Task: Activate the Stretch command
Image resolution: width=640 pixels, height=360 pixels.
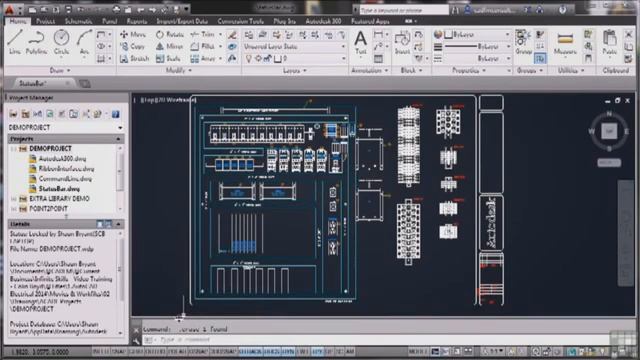Action: coord(134,59)
